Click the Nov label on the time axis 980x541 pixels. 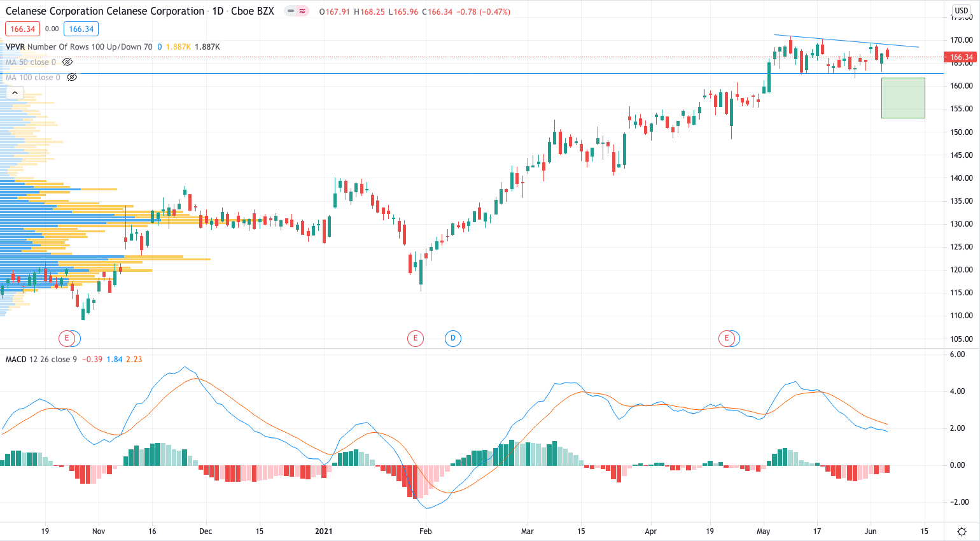(x=99, y=531)
